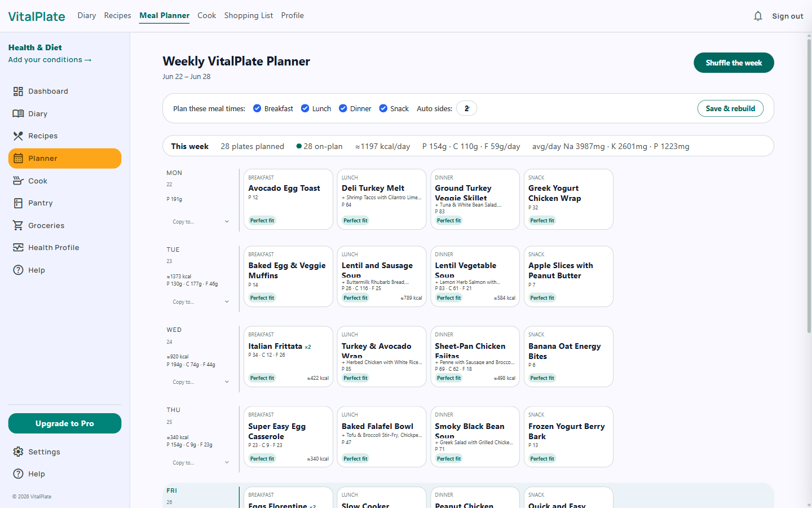The width and height of the screenshot is (812, 508).
Task: Open the Shopping List top nav tab
Action: click(248, 15)
